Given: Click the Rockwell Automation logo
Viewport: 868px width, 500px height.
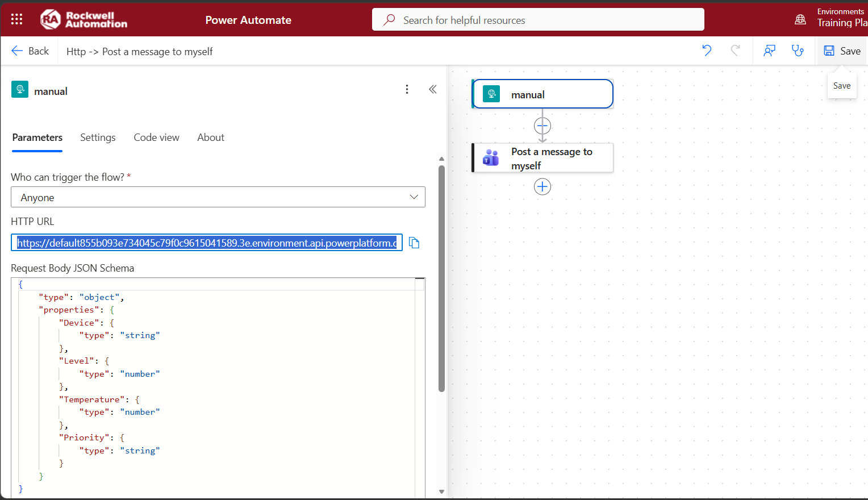Looking at the screenshot, I should pyautogui.click(x=84, y=19).
